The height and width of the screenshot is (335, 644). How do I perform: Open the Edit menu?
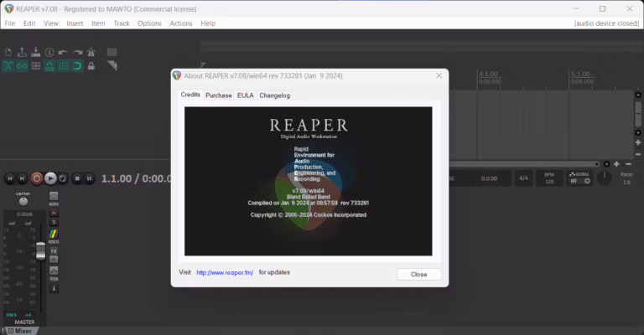coord(29,23)
